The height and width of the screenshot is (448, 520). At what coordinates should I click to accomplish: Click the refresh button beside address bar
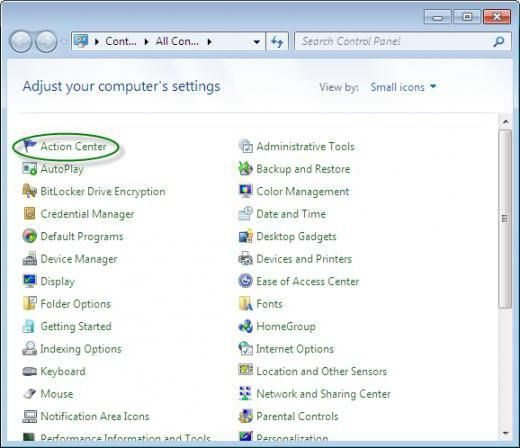277,41
